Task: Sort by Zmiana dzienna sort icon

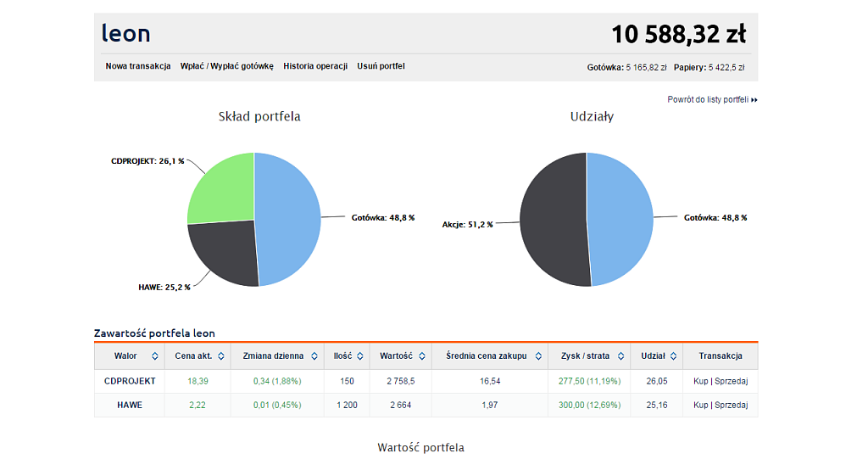Action: tap(314, 356)
